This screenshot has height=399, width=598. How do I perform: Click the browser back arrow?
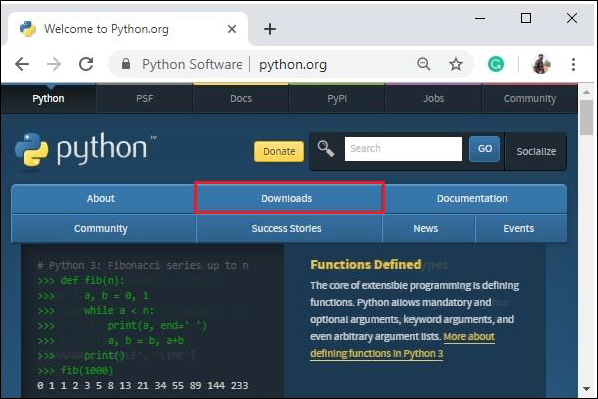pyautogui.click(x=22, y=64)
